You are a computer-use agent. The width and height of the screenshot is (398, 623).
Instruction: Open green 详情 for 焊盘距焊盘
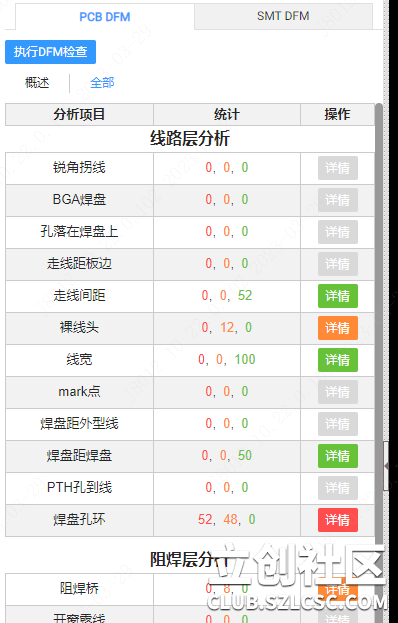point(338,456)
